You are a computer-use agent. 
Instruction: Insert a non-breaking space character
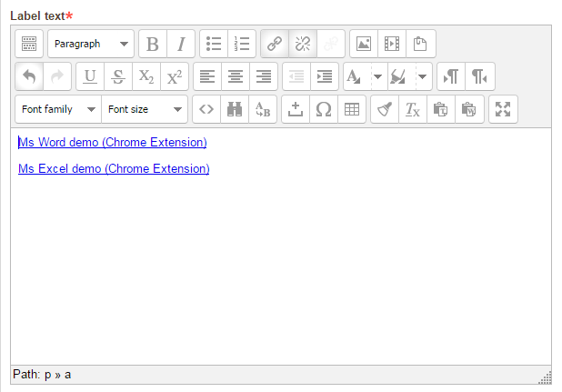coord(296,109)
